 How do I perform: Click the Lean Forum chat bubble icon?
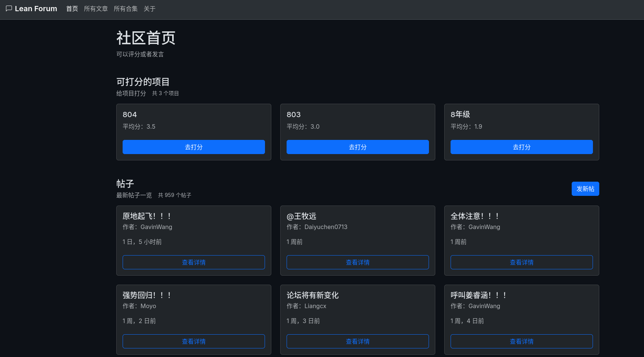coord(9,9)
